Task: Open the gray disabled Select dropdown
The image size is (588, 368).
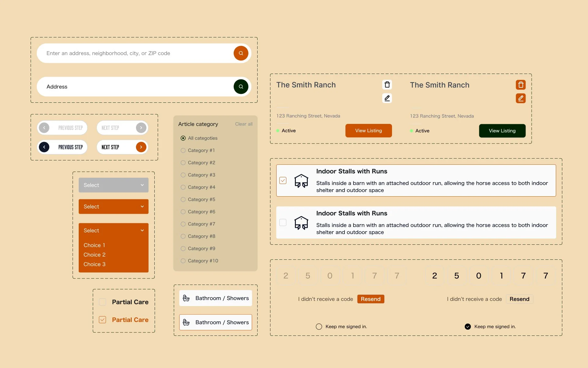Action: [x=114, y=185]
